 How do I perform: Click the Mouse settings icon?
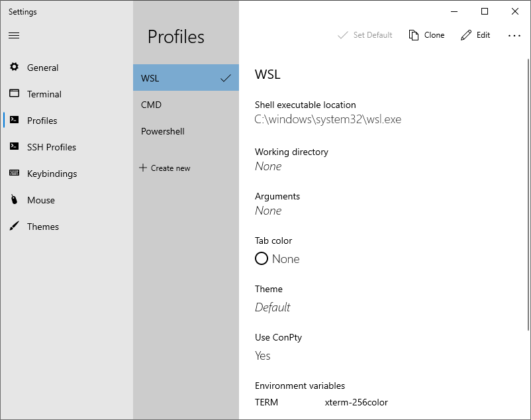click(14, 199)
